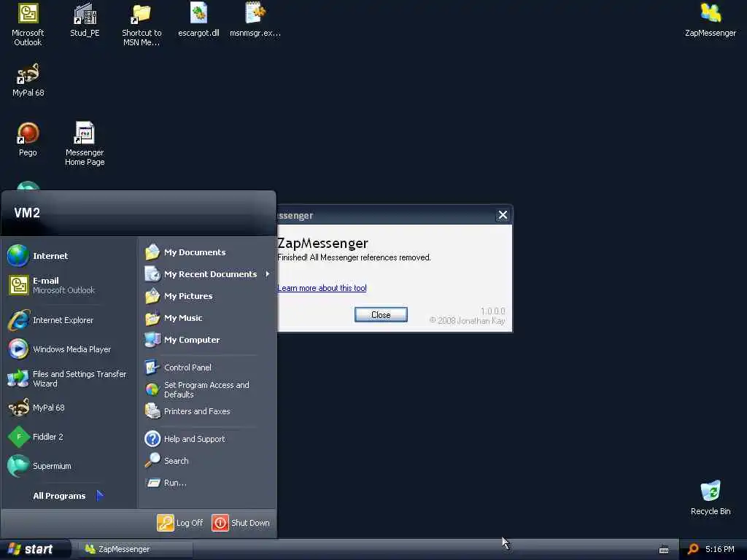Screen dimensions: 747x560
Task: Expand All Programs in the Start menu
Action: pos(69,496)
